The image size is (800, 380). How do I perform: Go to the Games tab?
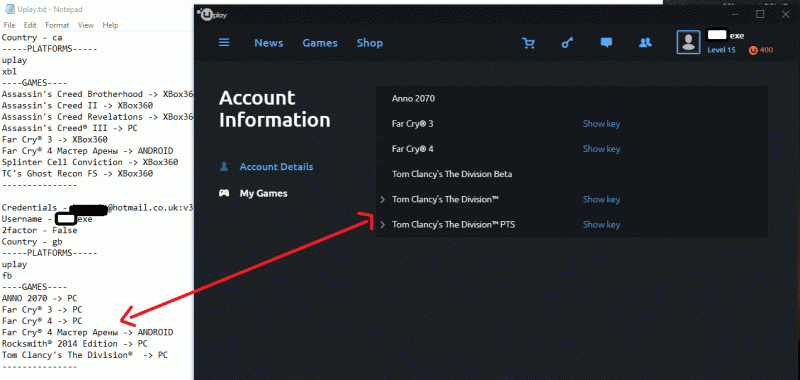(x=320, y=43)
